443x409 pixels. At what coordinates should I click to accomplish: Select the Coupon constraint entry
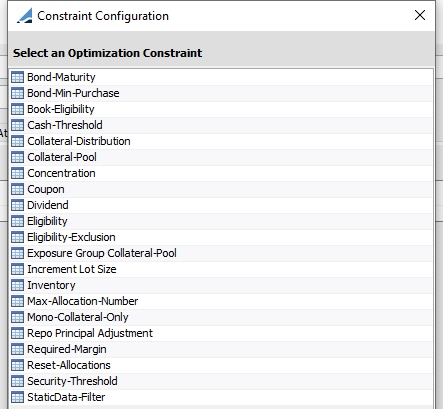point(222,189)
